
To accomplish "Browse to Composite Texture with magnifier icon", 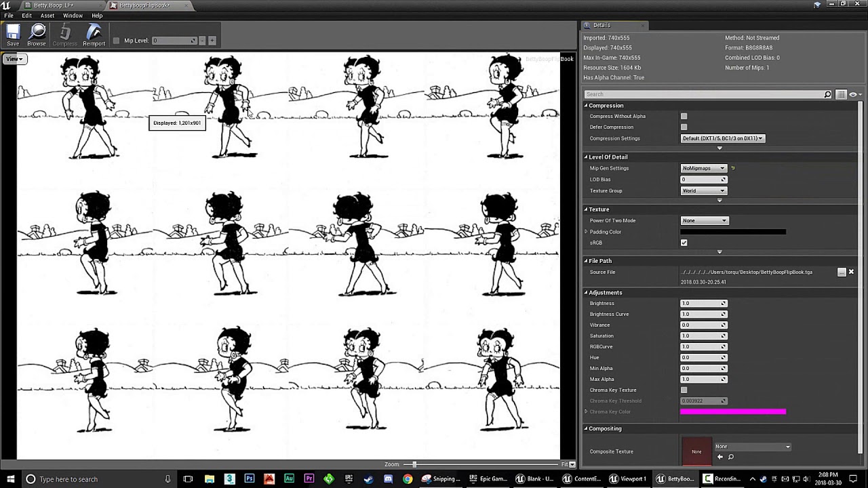I will coord(730,457).
